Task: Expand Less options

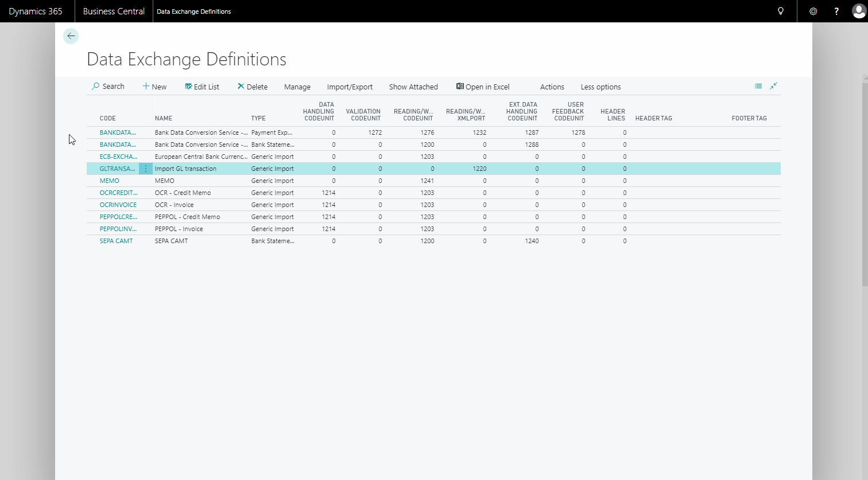Action: click(x=600, y=87)
